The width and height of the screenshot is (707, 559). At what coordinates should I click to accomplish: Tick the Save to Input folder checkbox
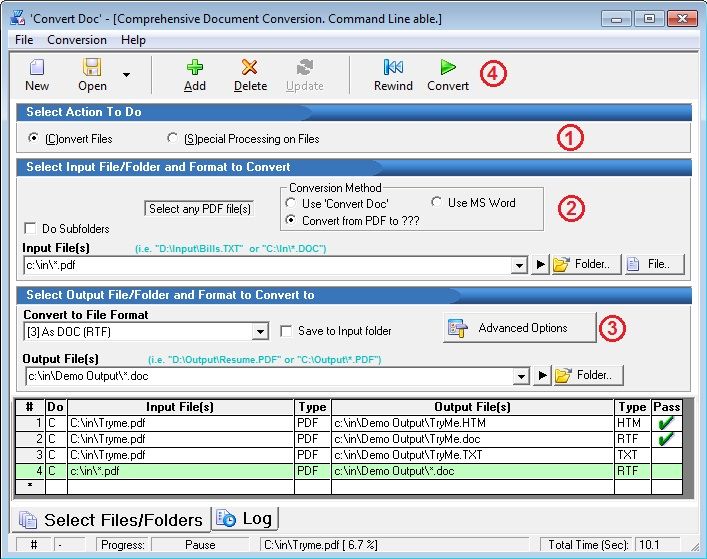286,331
